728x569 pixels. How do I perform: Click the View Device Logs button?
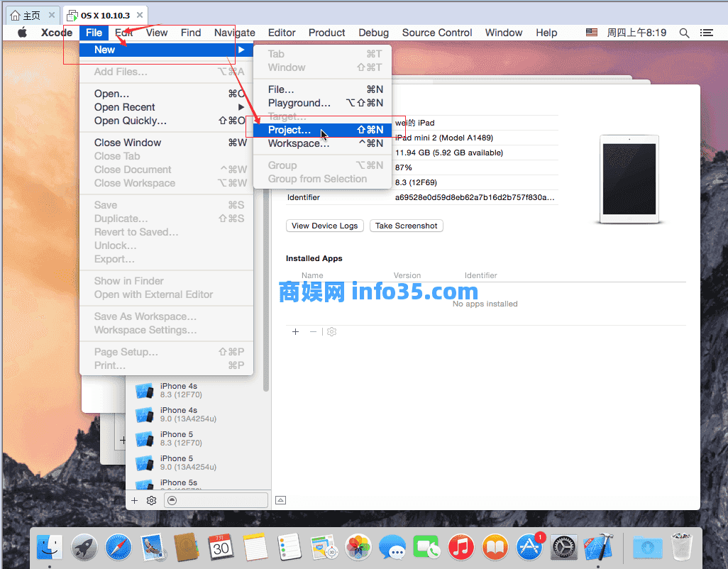pyautogui.click(x=324, y=226)
